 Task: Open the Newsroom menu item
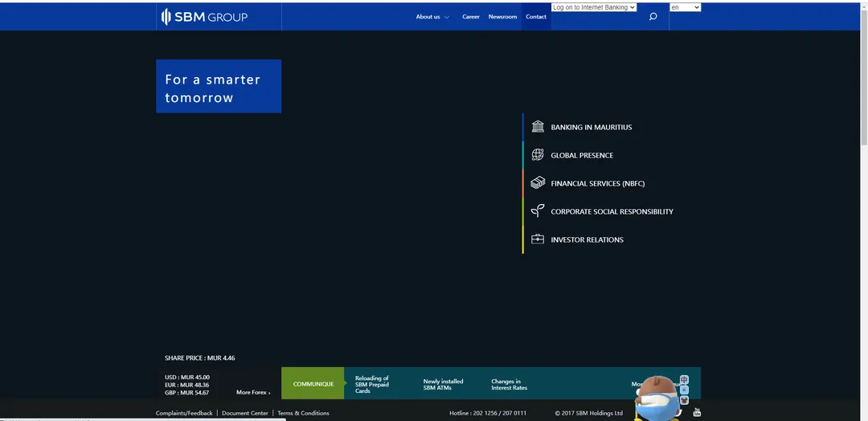tap(502, 17)
